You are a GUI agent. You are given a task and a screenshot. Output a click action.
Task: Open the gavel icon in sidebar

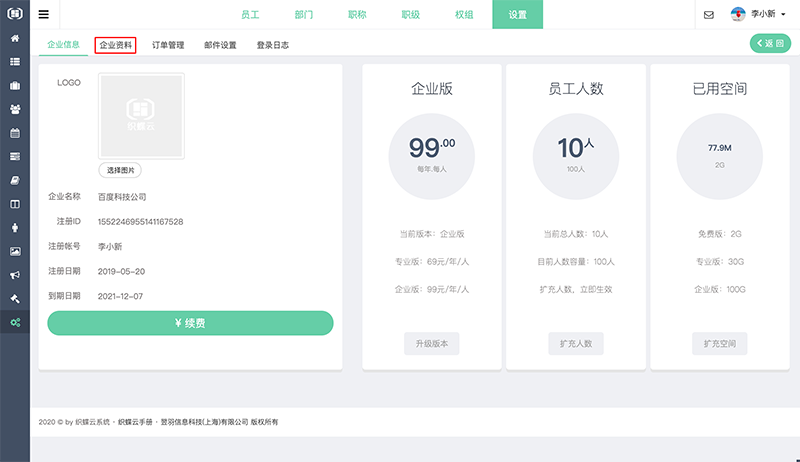point(15,299)
